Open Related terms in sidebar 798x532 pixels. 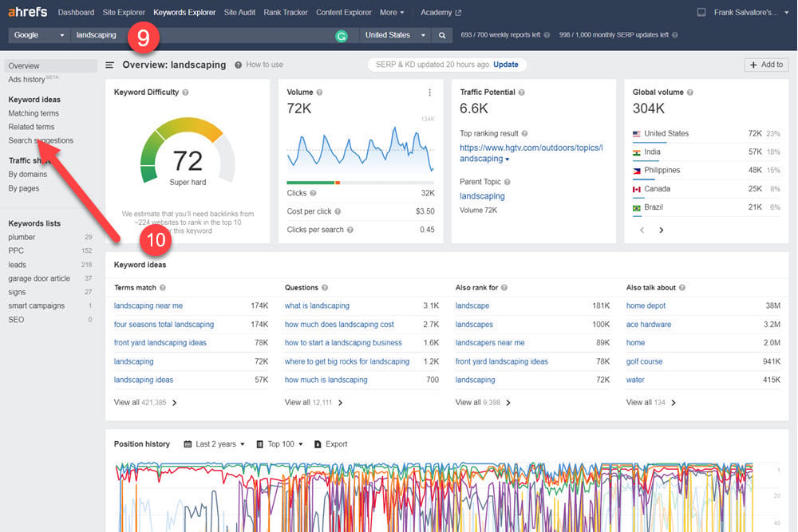[31, 127]
